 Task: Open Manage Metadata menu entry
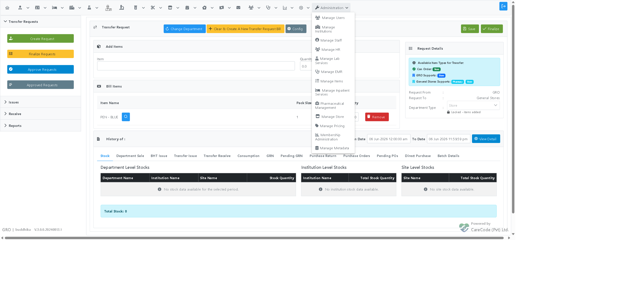333,148
